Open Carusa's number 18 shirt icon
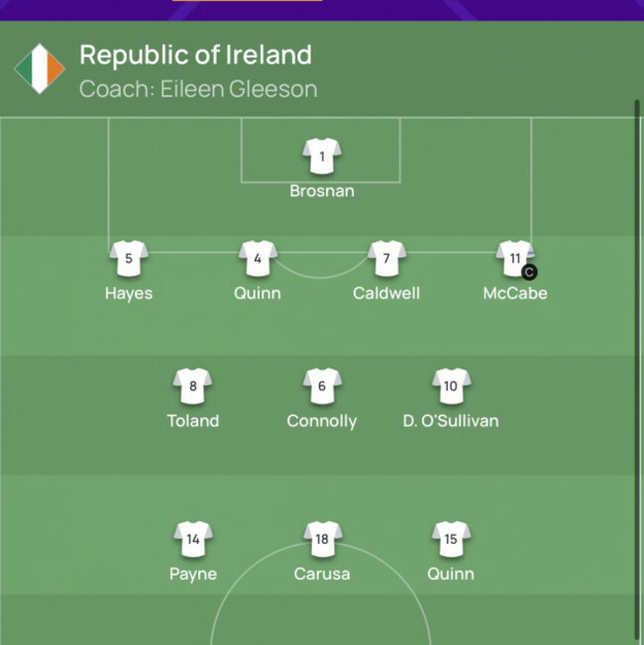The width and height of the screenshot is (644, 645). (x=322, y=540)
